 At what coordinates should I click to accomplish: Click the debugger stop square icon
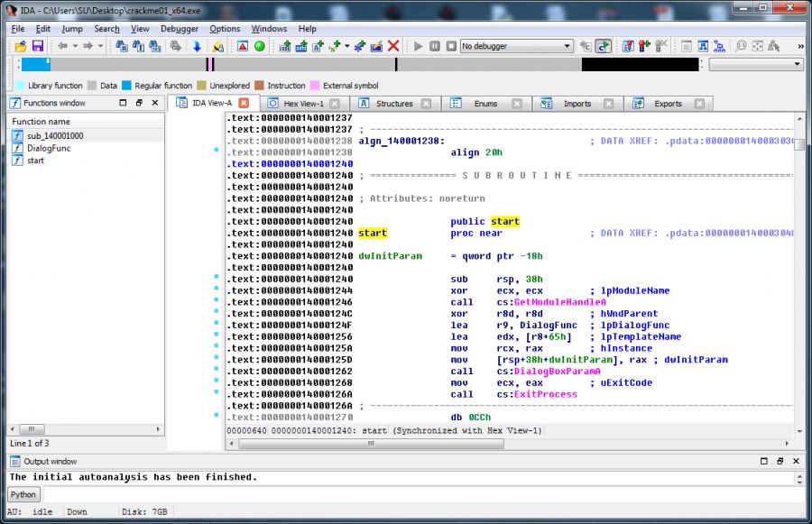[451, 46]
